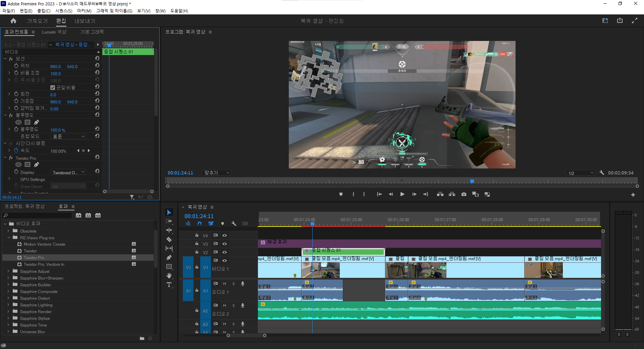Open the button editor plus icon
This screenshot has height=349, width=644.
point(633,195)
